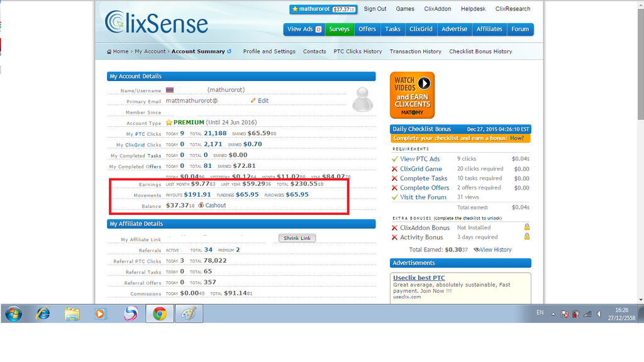Open the Contacts page
Viewport: 644px width, 362px height.
tap(314, 52)
